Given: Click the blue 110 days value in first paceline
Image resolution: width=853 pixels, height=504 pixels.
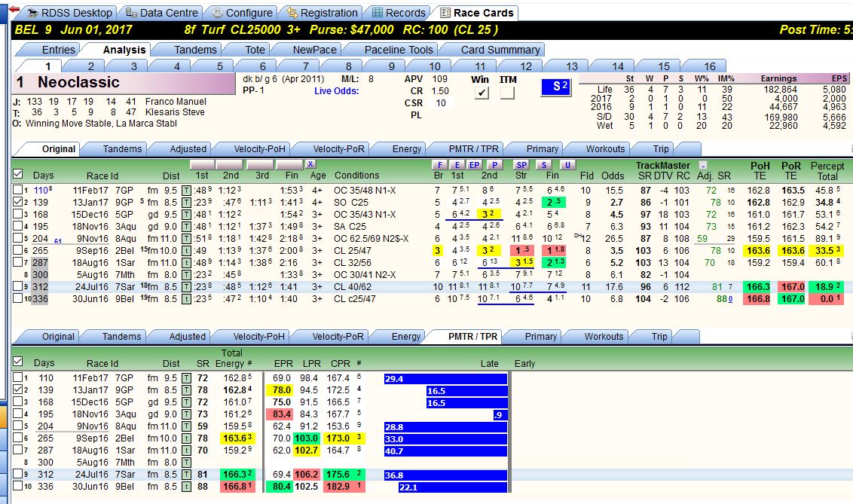Looking at the screenshot, I should 41,191.
